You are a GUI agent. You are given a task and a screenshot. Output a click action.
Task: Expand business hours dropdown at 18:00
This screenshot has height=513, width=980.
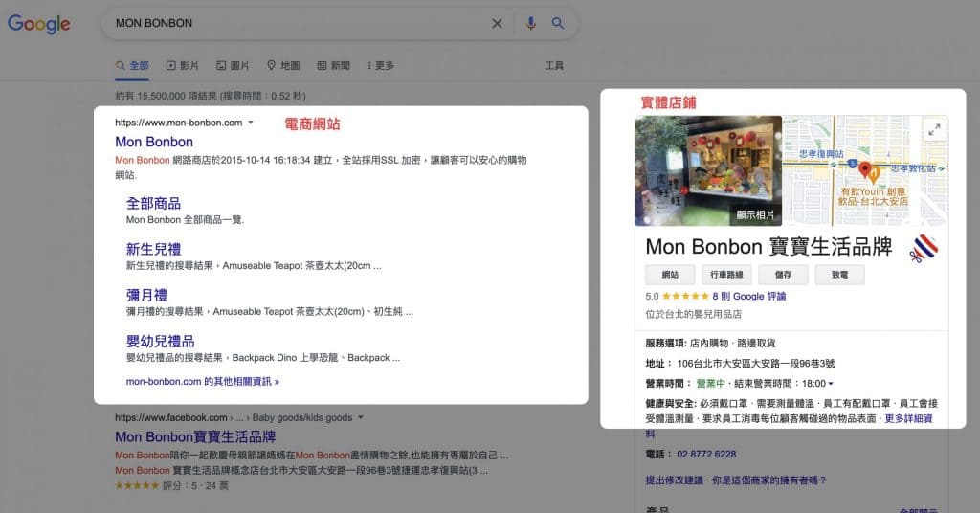[x=831, y=383]
